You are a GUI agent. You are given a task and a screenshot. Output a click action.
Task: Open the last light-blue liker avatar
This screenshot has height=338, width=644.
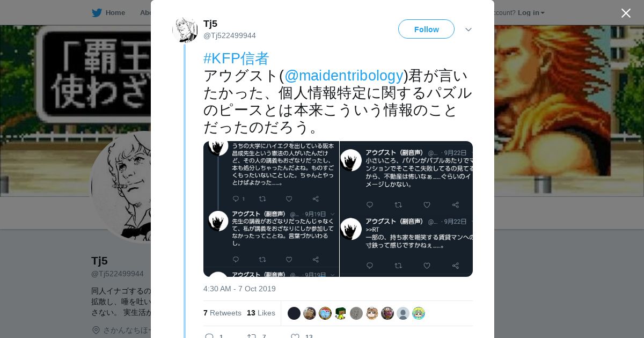419,313
